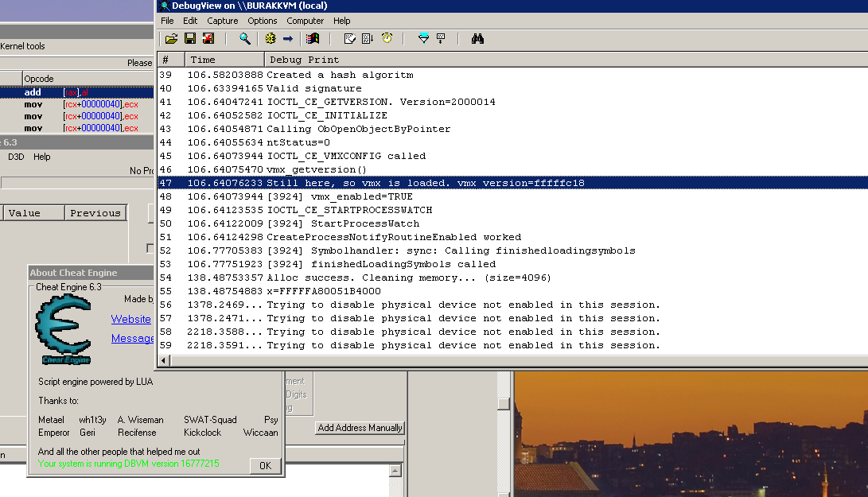The width and height of the screenshot is (868, 497).
Task: Open the Computer menu
Action: tap(306, 21)
